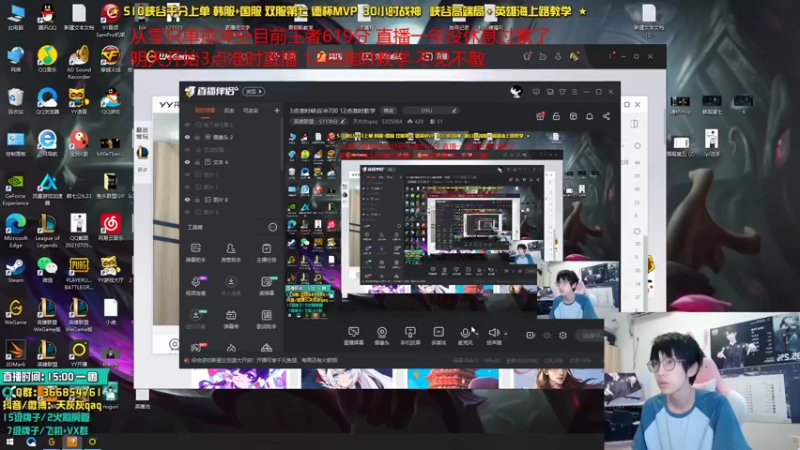The image size is (800, 450).
Task: Open the AD Sound Recorder desktop icon
Action: [79, 62]
